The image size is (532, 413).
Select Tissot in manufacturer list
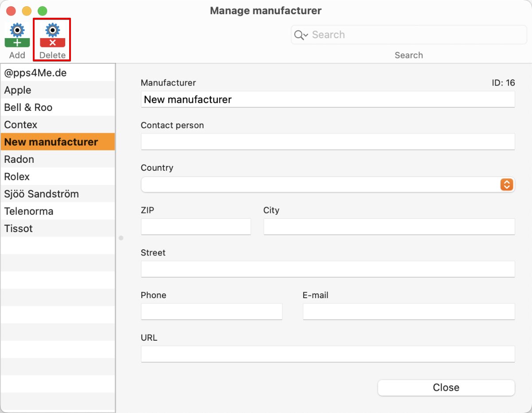click(58, 228)
